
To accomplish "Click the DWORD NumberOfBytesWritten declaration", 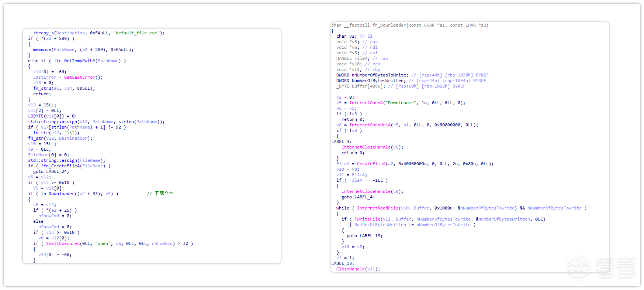I will [x=411, y=81].
